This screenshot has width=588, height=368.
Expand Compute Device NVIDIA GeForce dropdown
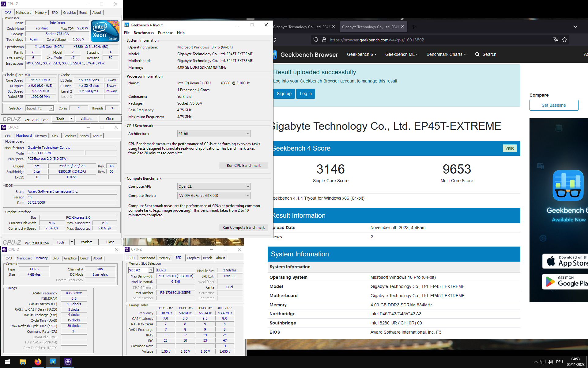[x=248, y=196]
